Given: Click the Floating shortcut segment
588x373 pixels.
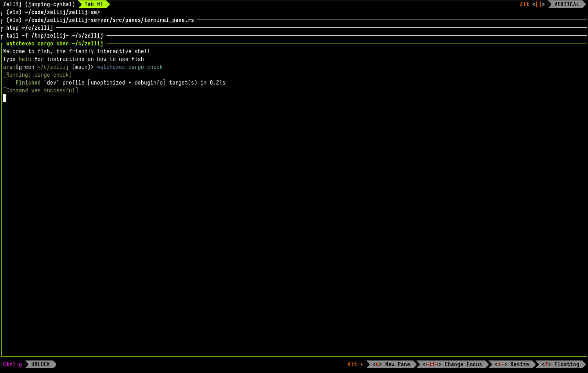Looking at the screenshot, I should 561,364.
